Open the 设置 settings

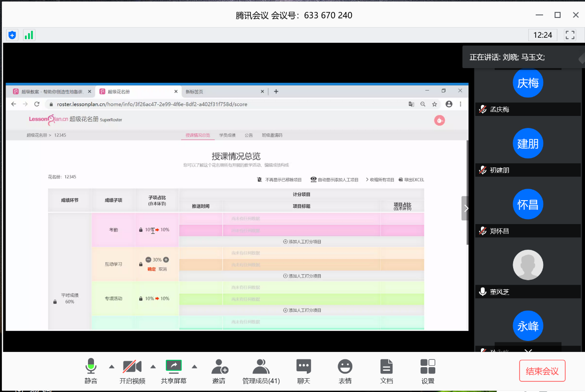[428, 371]
